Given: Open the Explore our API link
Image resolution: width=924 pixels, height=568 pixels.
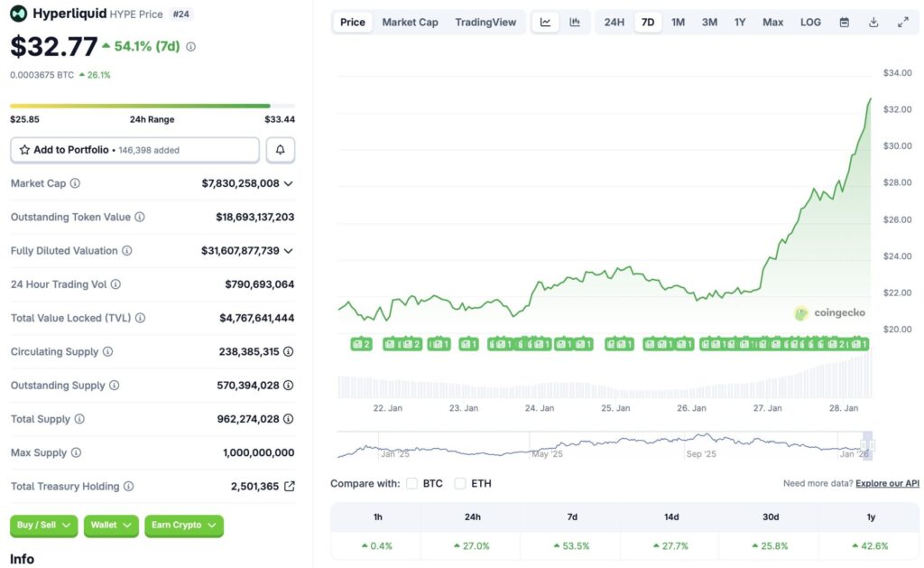Looking at the screenshot, I should coord(887,484).
